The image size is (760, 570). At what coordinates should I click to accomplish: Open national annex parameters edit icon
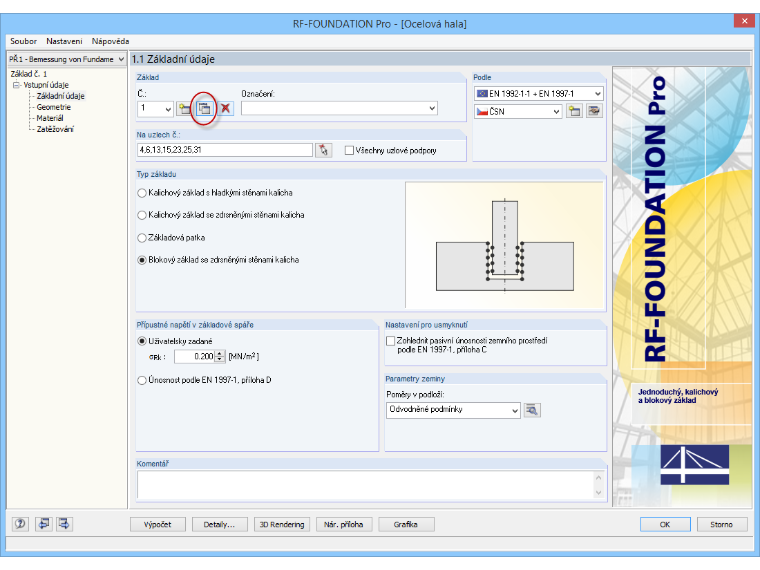(594, 111)
